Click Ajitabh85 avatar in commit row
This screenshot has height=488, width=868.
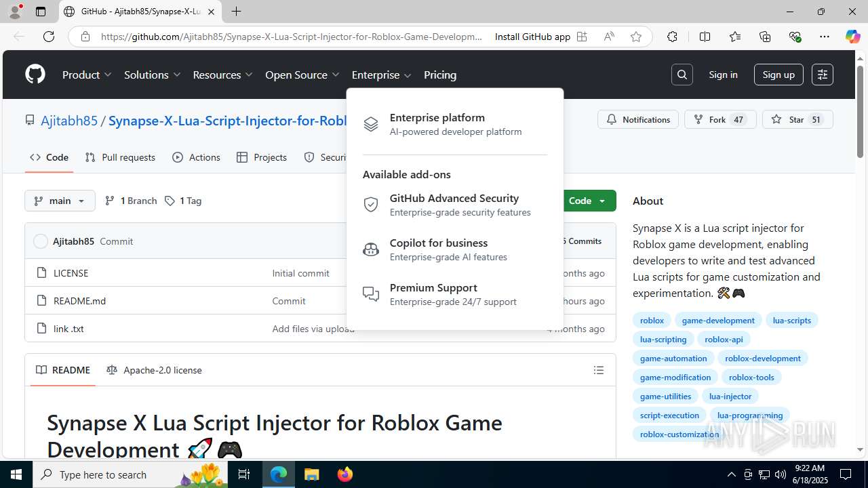click(x=41, y=241)
